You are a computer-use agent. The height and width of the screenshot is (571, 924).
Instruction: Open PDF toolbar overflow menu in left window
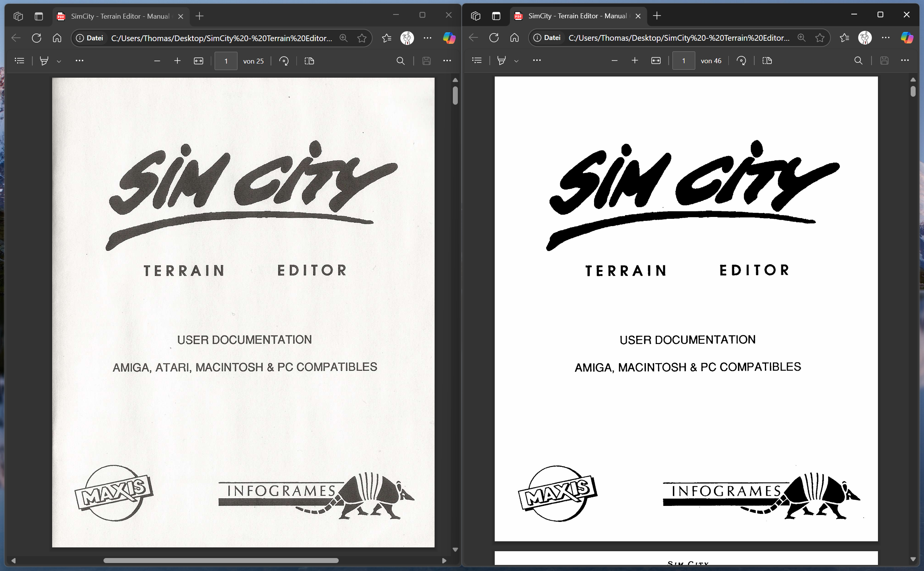[447, 61]
